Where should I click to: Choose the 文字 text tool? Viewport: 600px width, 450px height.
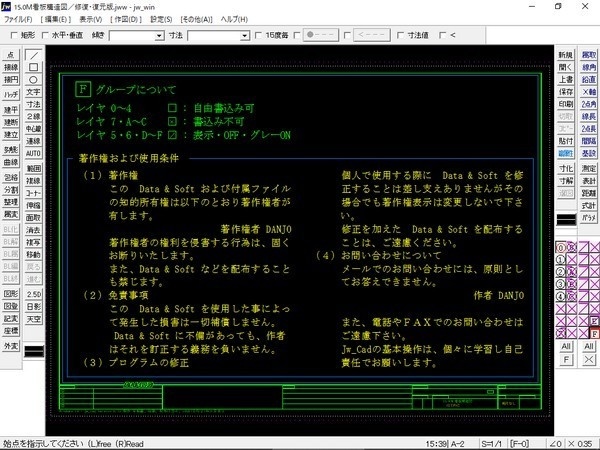coord(33,92)
